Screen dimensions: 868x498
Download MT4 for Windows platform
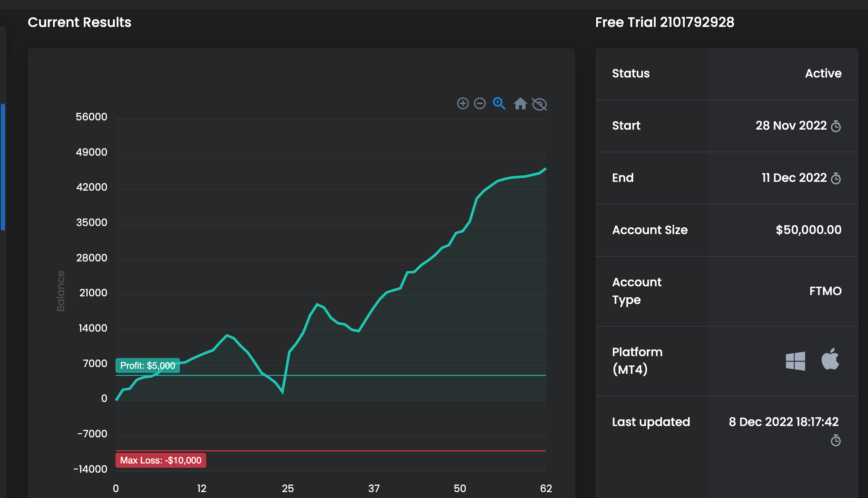pyautogui.click(x=795, y=361)
